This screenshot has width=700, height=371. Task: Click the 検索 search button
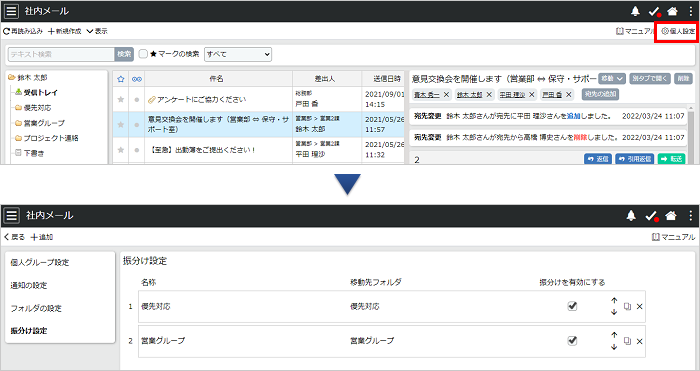(124, 54)
